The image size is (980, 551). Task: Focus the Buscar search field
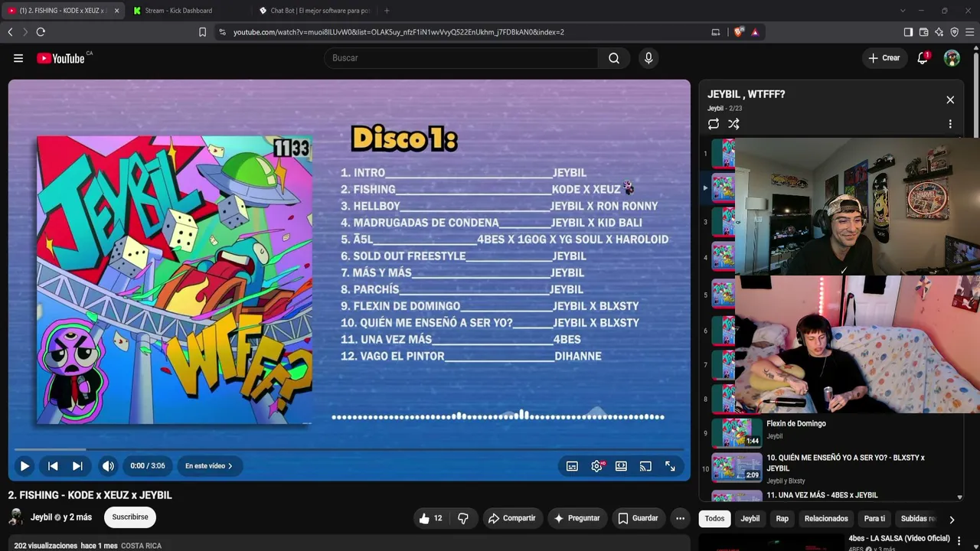pos(461,58)
